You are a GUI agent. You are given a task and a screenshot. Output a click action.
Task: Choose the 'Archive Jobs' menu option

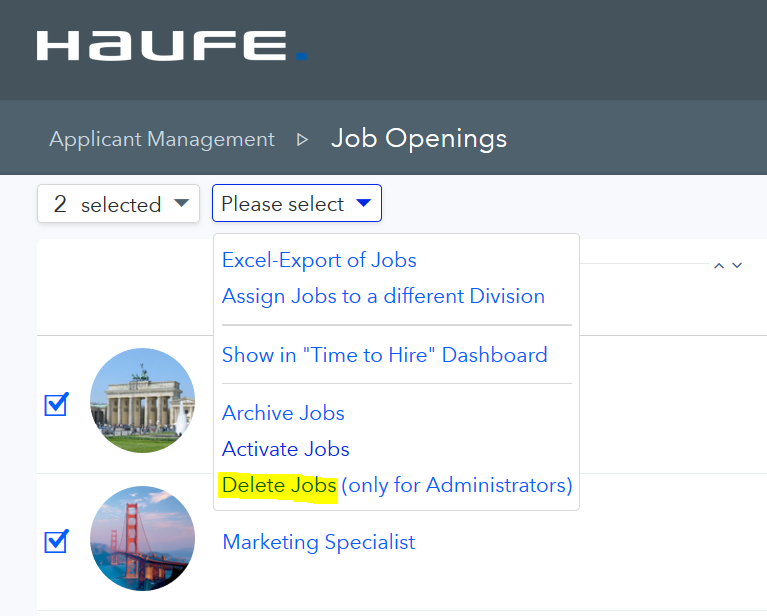[x=283, y=413]
